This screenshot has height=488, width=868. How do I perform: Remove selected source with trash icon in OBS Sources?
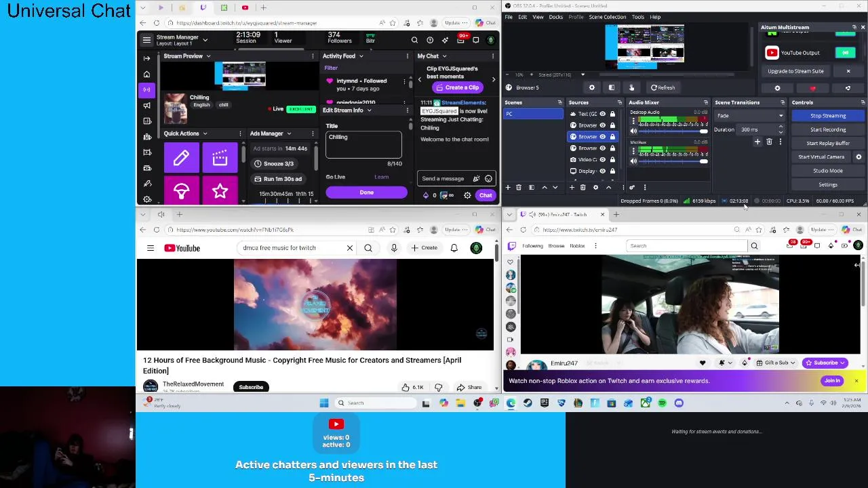tap(583, 187)
